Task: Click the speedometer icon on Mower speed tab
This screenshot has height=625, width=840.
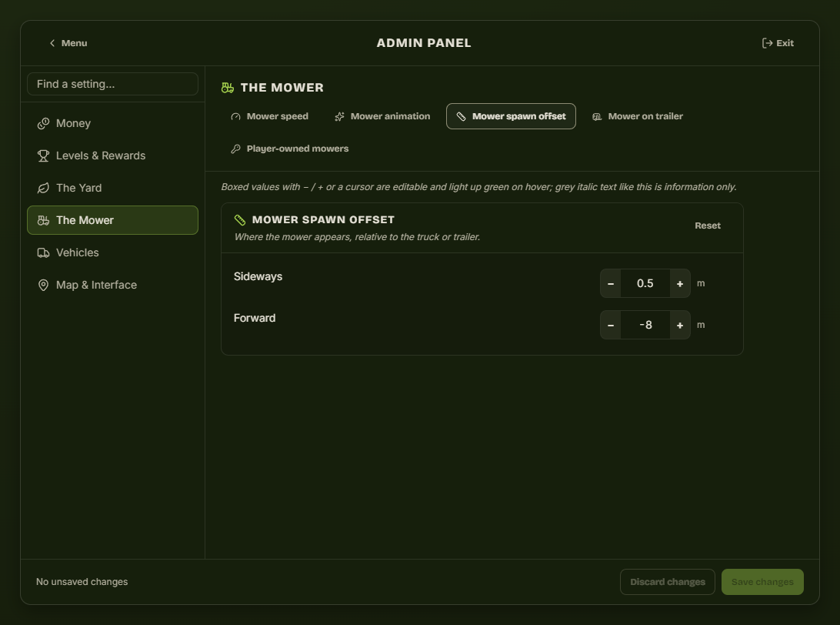Action: (x=235, y=116)
